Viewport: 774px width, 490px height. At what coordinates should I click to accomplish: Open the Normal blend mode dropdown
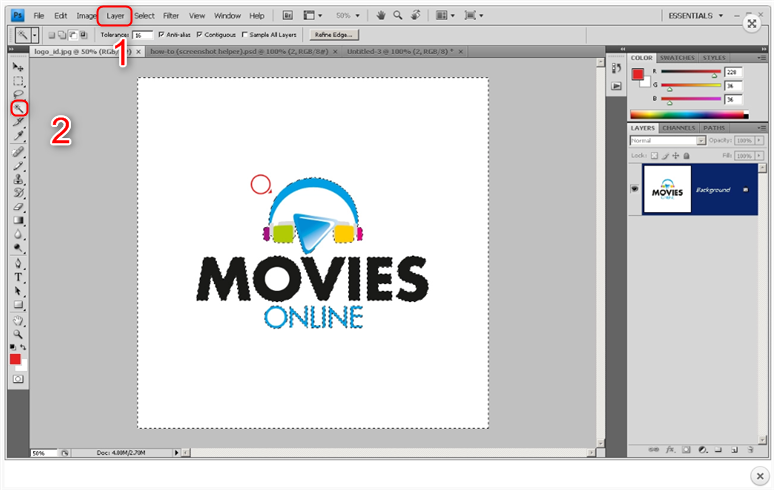(x=668, y=140)
